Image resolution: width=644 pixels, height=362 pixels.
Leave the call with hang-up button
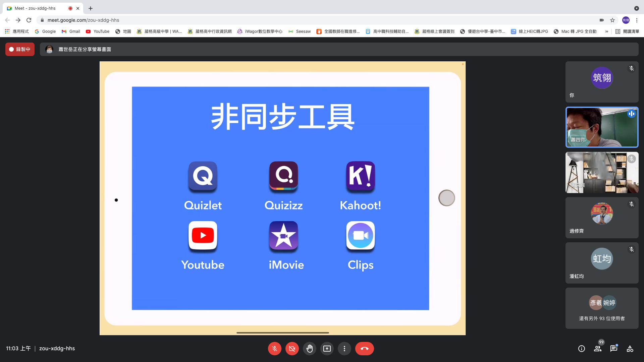tap(364, 349)
